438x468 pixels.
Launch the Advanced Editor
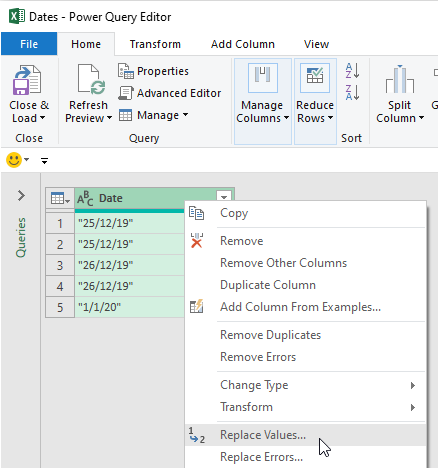[x=169, y=93]
